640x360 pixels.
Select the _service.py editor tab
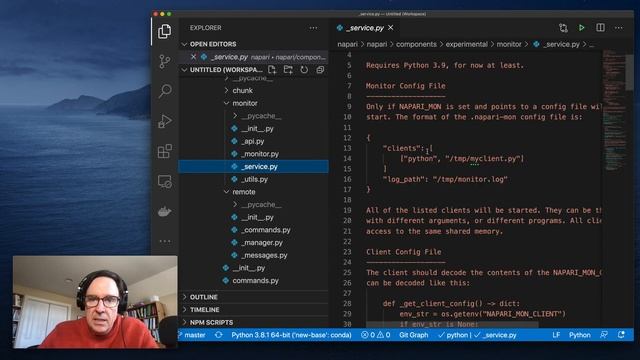coord(365,28)
